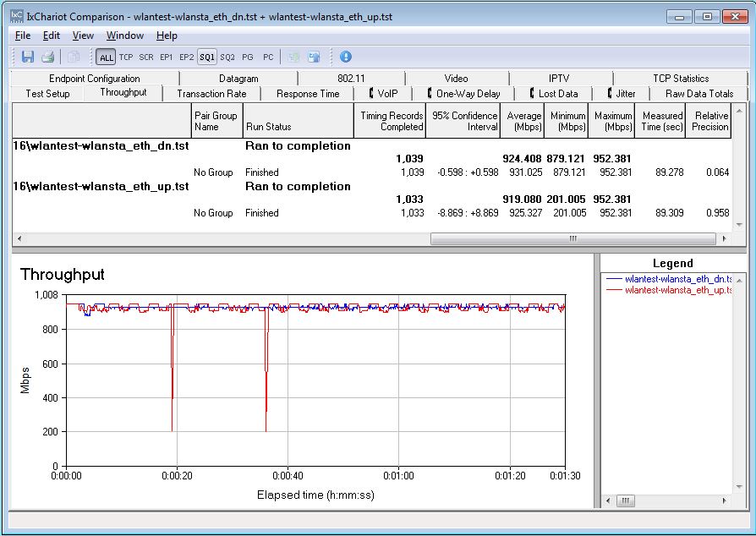The height and width of the screenshot is (536, 756).
Task: Click the Maximum (Mbps) column header
Action: pos(611,121)
